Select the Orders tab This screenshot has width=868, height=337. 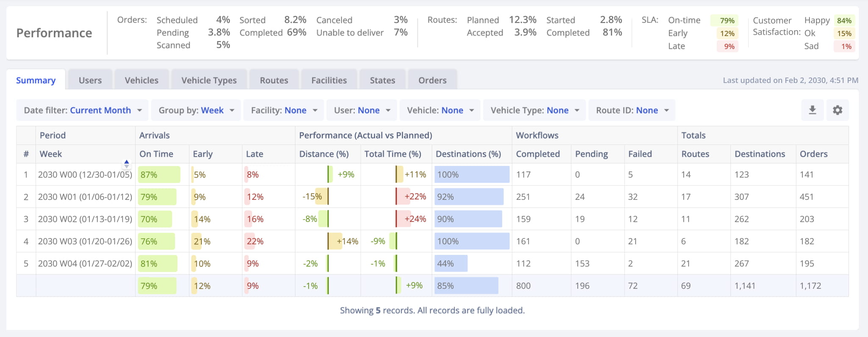coord(432,80)
